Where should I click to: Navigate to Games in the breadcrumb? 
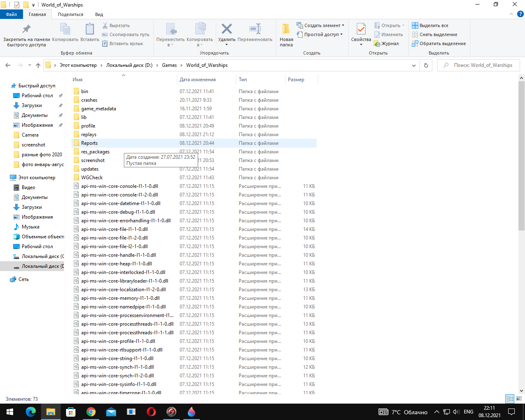pos(169,65)
